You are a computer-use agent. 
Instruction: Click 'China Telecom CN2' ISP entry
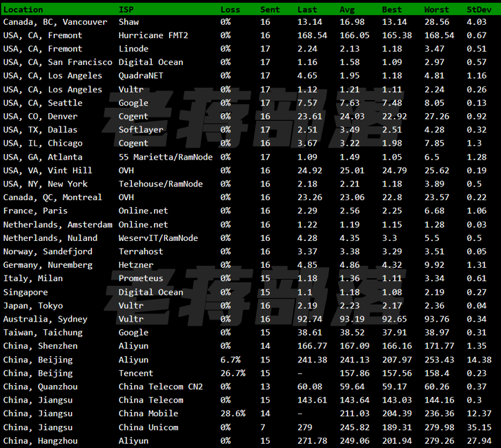pos(161,387)
